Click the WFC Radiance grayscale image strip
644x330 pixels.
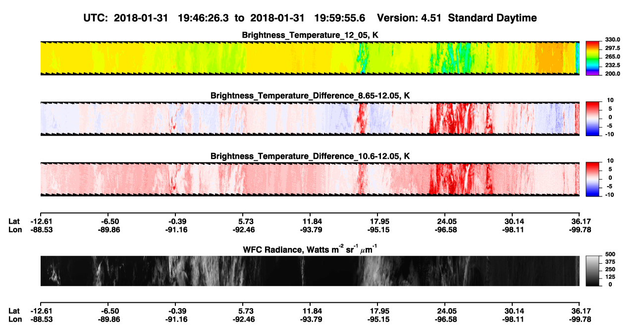click(310, 271)
